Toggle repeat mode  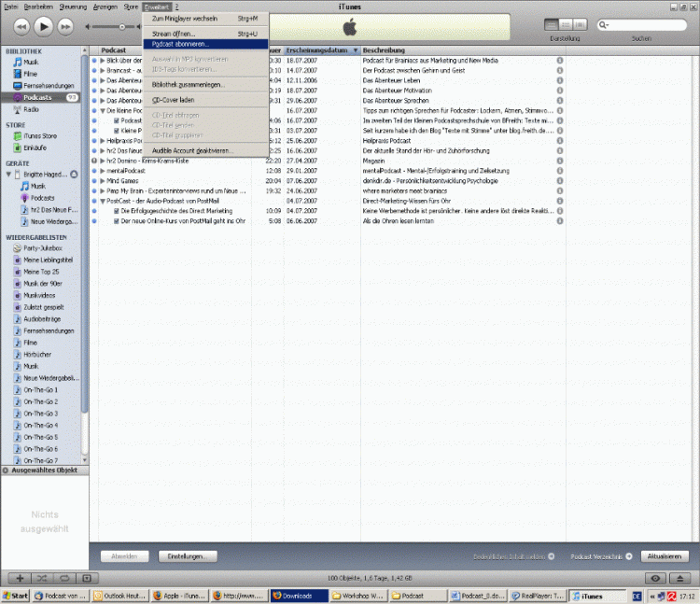[x=63, y=579]
